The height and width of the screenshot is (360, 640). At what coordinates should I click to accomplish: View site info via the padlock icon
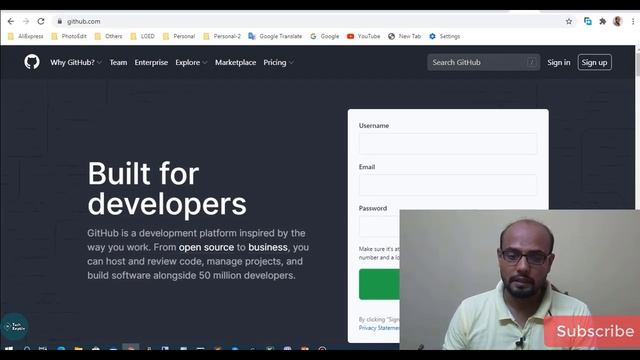(60, 21)
